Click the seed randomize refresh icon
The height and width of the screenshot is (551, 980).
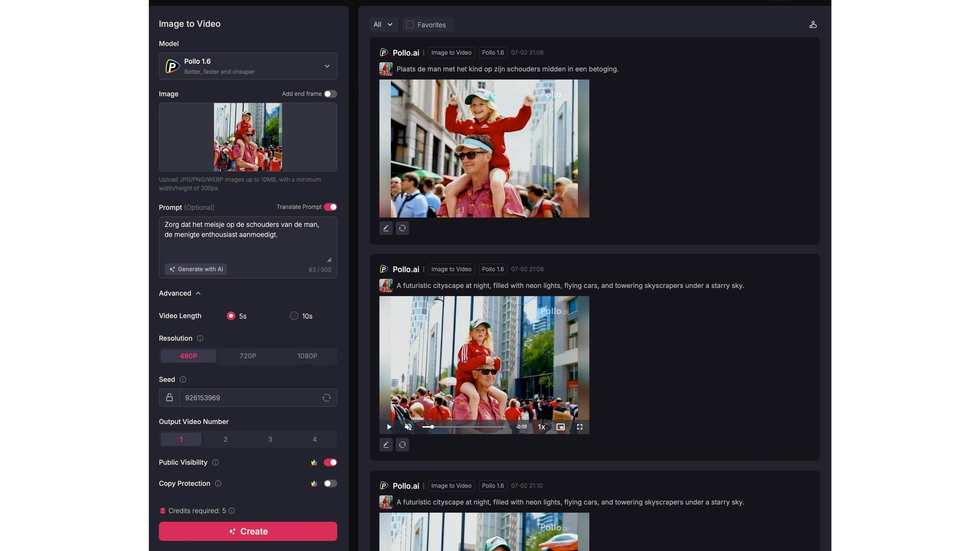point(326,398)
